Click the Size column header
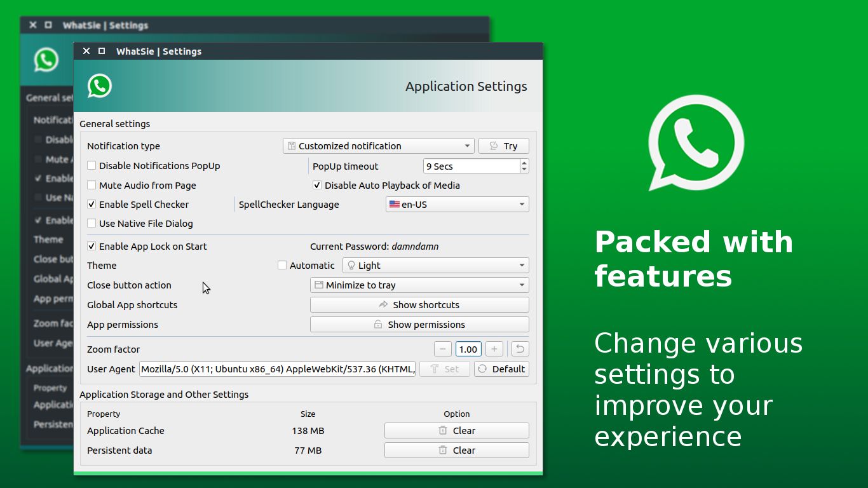This screenshot has width=868, height=488. 308,414
